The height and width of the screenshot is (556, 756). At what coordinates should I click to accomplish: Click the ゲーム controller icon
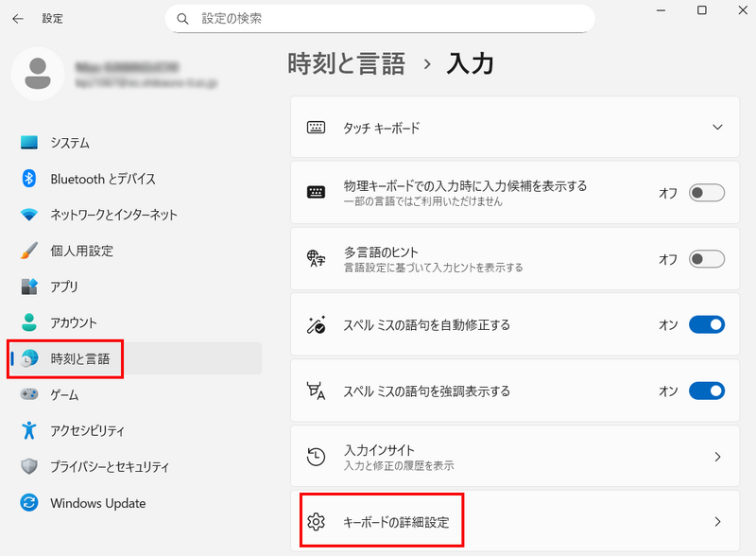click(29, 394)
